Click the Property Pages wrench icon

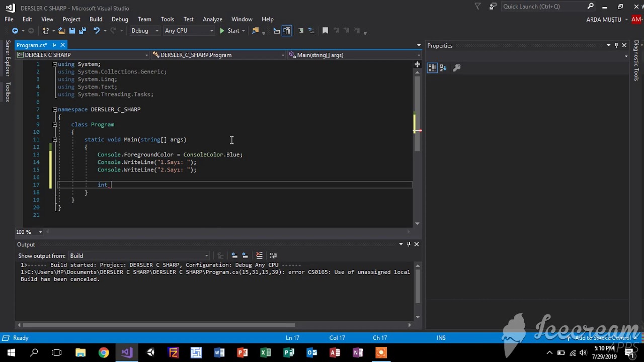click(x=457, y=68)
